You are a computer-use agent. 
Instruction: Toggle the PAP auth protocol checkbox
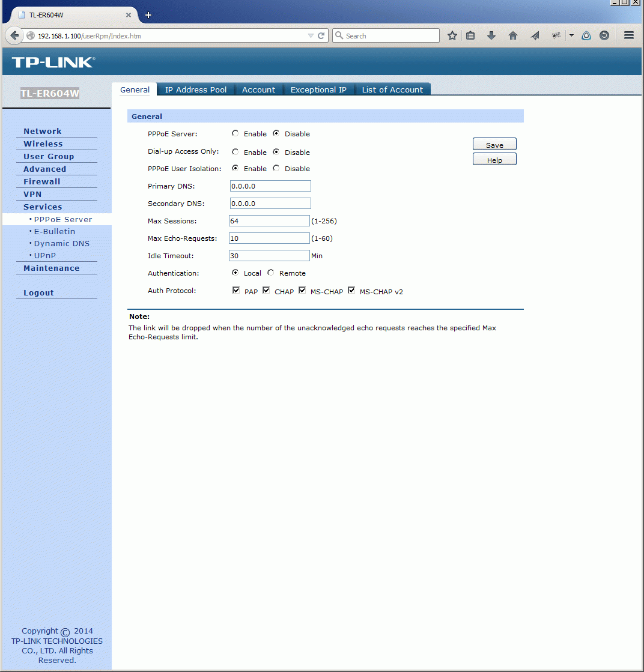click(236, 291)
